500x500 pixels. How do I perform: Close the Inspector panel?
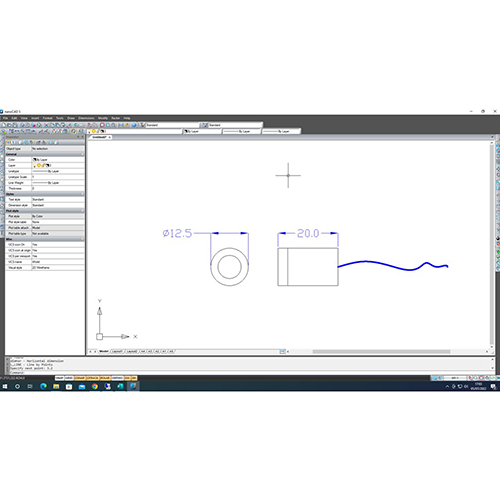83,137
